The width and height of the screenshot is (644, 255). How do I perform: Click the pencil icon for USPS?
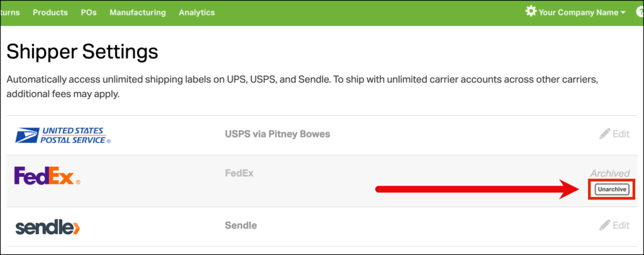point(604,133)
